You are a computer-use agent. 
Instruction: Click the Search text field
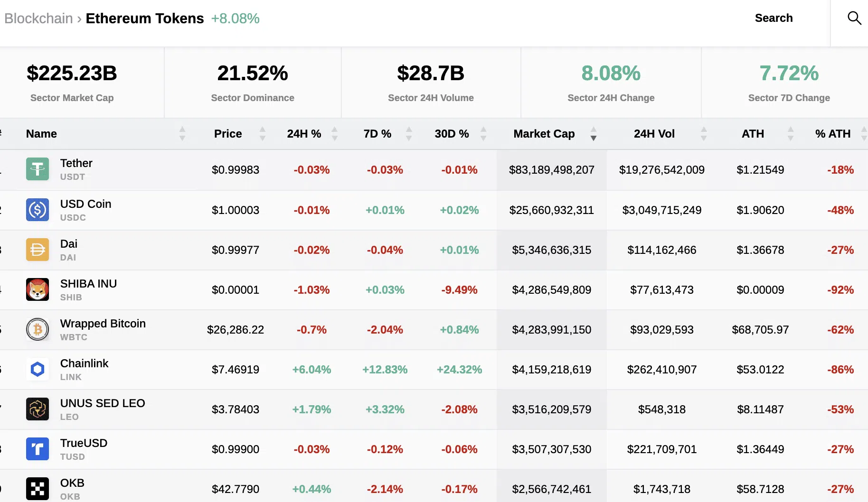tap(774, 18)
